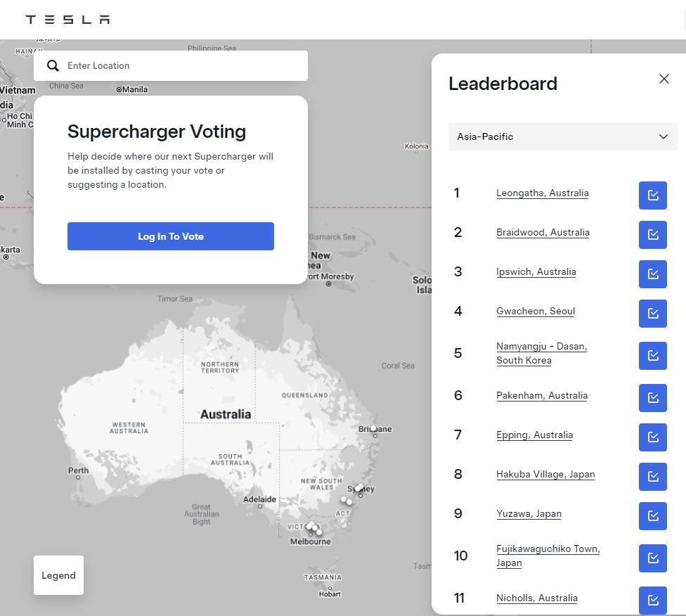686x616 pixels.
Task: Click the Leaderboard heading
Action: [x=503, y=84]
